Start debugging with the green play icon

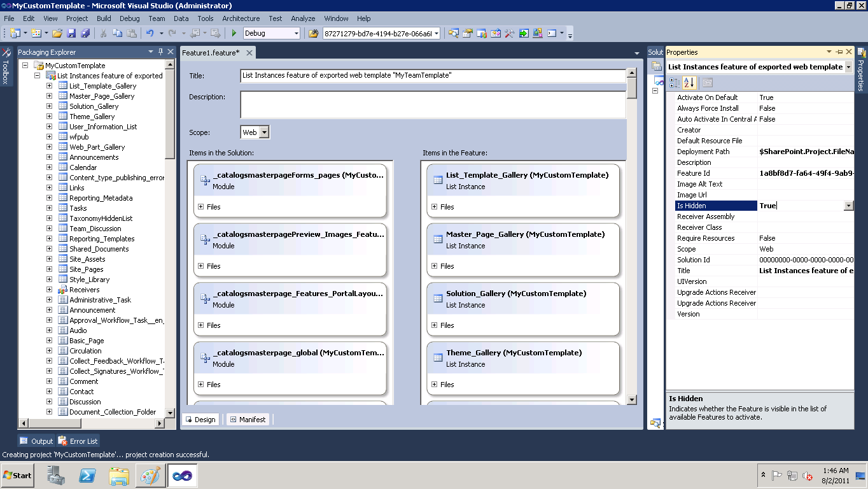click(234, 33)
